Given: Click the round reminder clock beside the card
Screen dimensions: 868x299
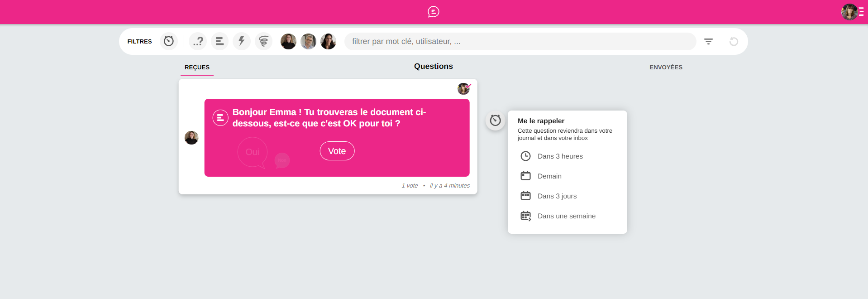Looking at the screenshot, I should pos(496,121).
